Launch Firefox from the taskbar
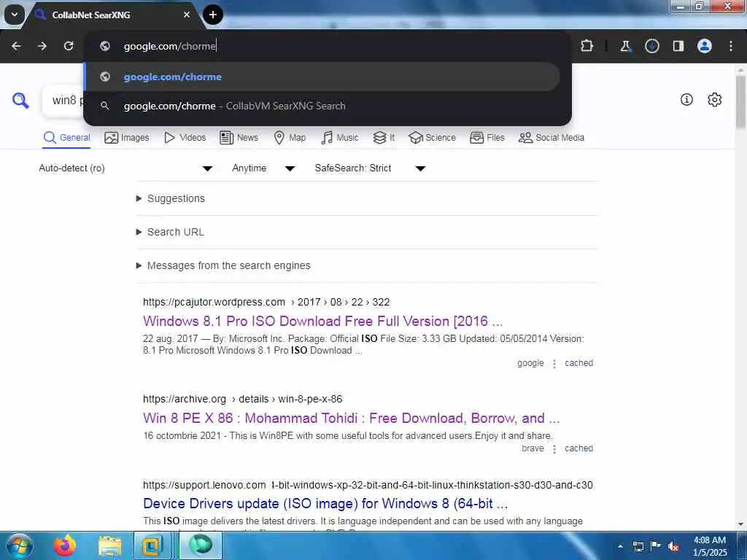 65,545
